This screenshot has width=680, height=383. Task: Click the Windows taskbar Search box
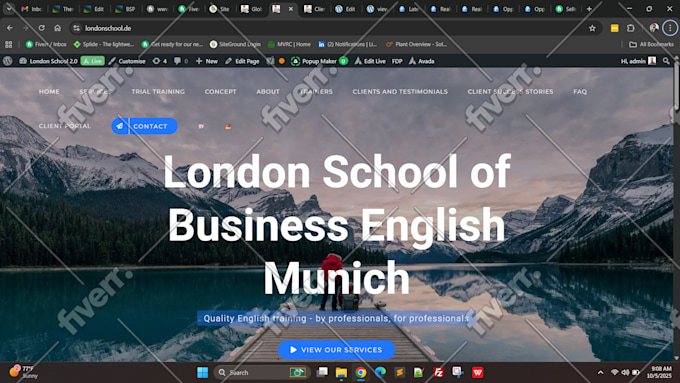coord(262,372)
